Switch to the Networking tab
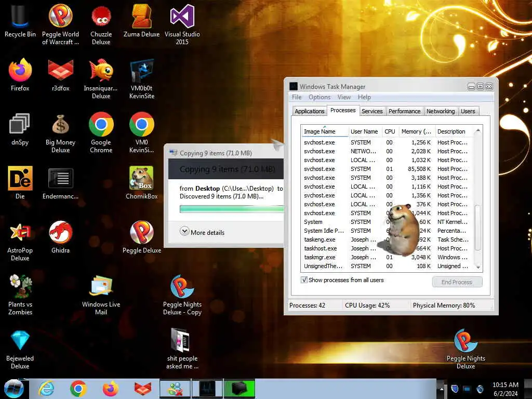 pos(441,111)
